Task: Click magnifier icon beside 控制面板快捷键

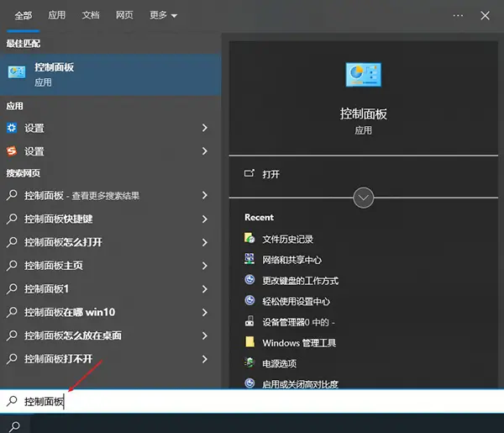Action: [12, 219]
